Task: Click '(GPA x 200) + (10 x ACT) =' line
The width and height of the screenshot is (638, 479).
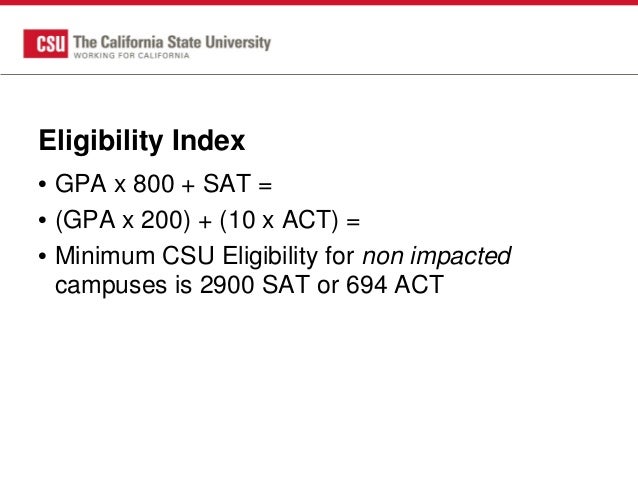Action: pyautogui.click(x=208, y=220)
